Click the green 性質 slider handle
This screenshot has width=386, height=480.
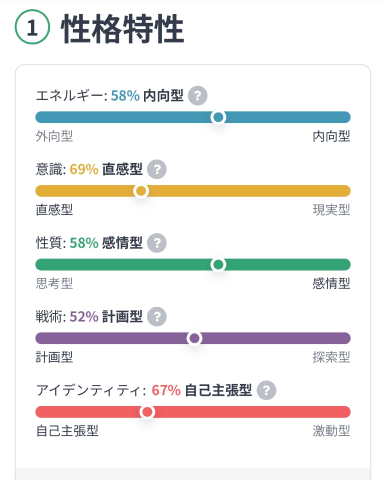point(218,265)
